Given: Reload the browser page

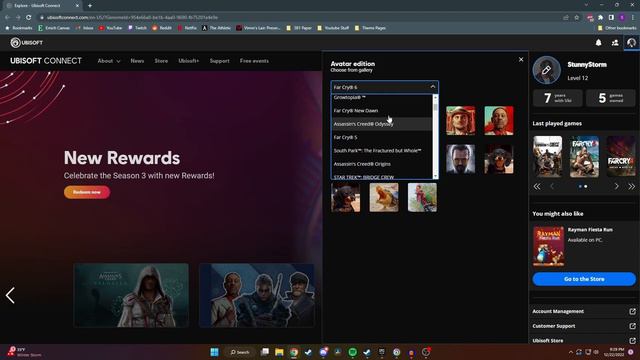Looking at the screenshot, I should pyautogui.click(x=28, y=18).
